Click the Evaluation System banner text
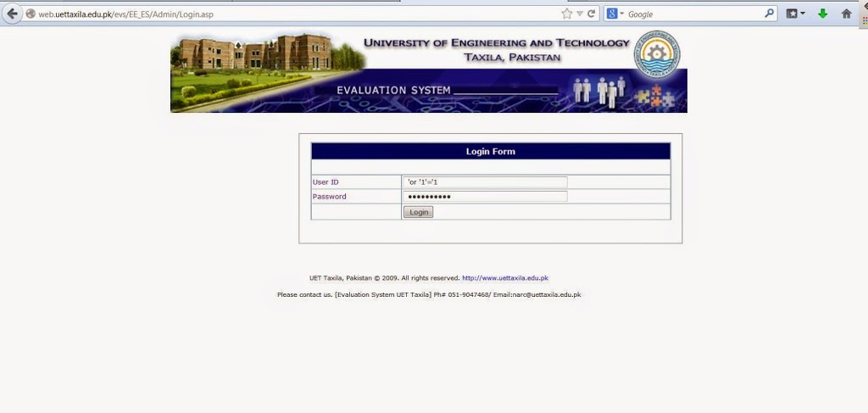Image resolution: width=868 pixels, height=413 pixels. click(393, 90)
